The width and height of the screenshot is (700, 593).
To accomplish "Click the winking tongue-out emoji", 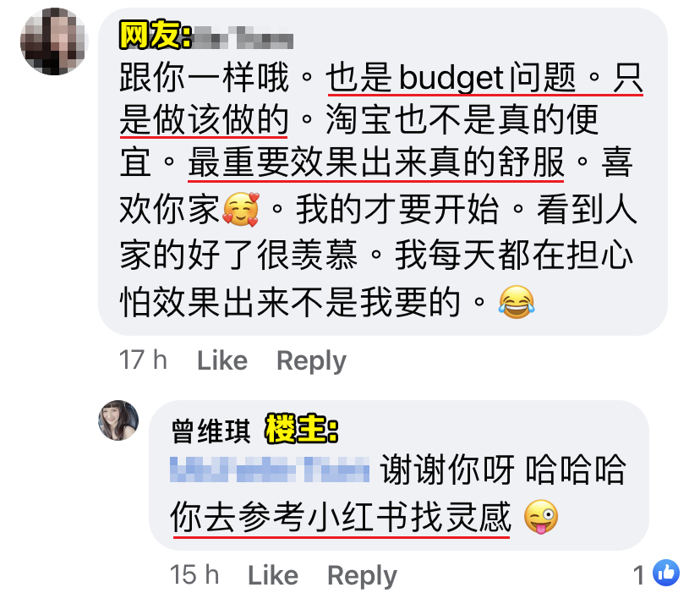I will [540, 517].
